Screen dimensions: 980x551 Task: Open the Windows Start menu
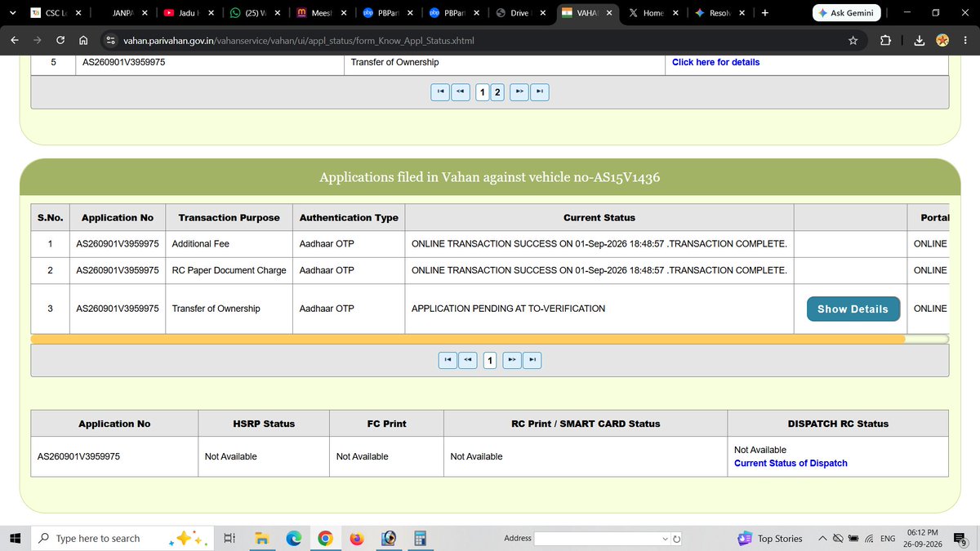15,538
